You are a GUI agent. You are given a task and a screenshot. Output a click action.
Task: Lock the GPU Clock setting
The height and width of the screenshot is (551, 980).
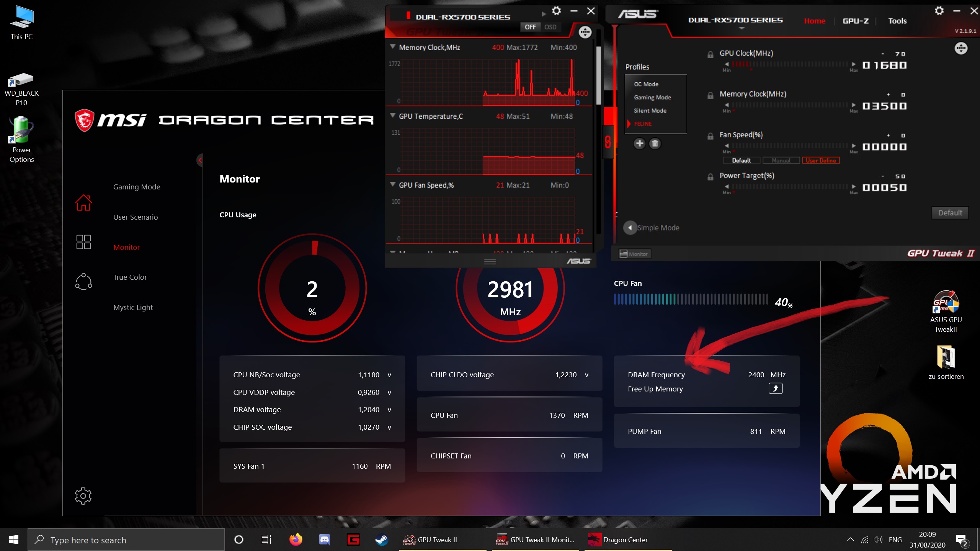tap(710, 54)
